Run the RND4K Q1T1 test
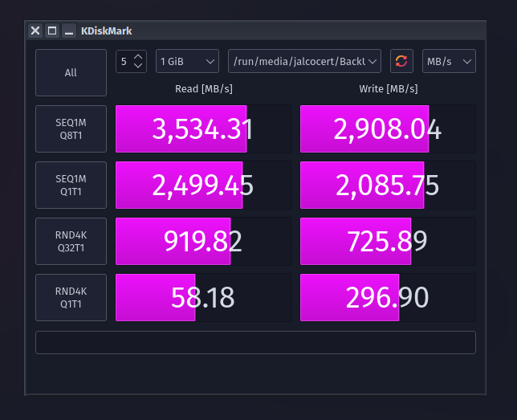This screenshot has height=420, width=517. (x=71, y=297)
